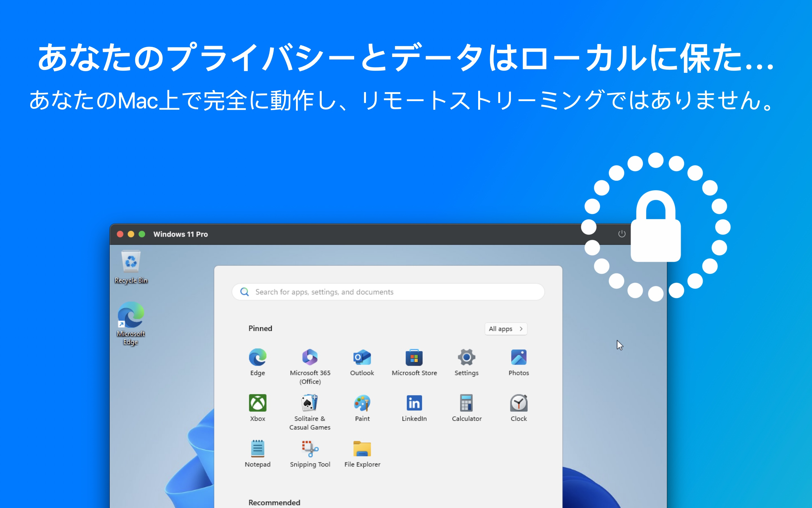The image size is (812, 508).
Task: Focus the Search for apps field
Action: pyautogui.click(x=388, y=292)
